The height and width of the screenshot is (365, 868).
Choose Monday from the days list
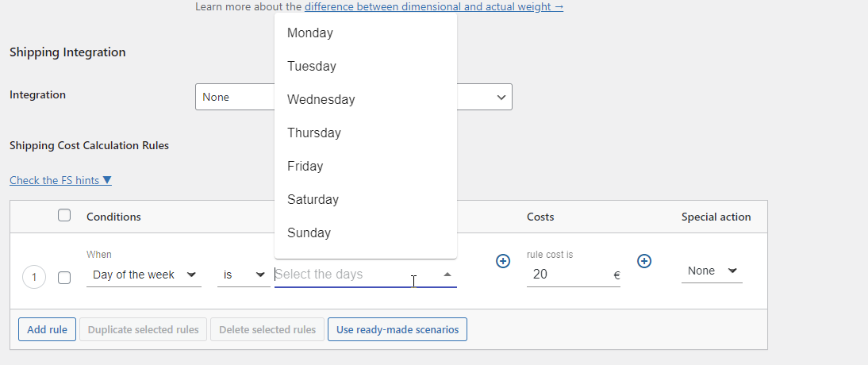365,33
